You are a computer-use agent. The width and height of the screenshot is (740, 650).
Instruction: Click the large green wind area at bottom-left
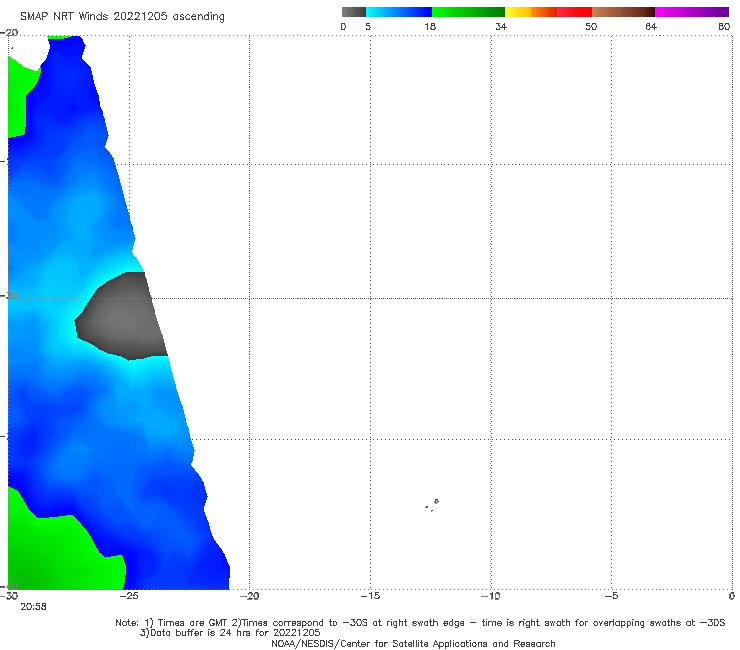pyautogui.click(x=61, y=548)
